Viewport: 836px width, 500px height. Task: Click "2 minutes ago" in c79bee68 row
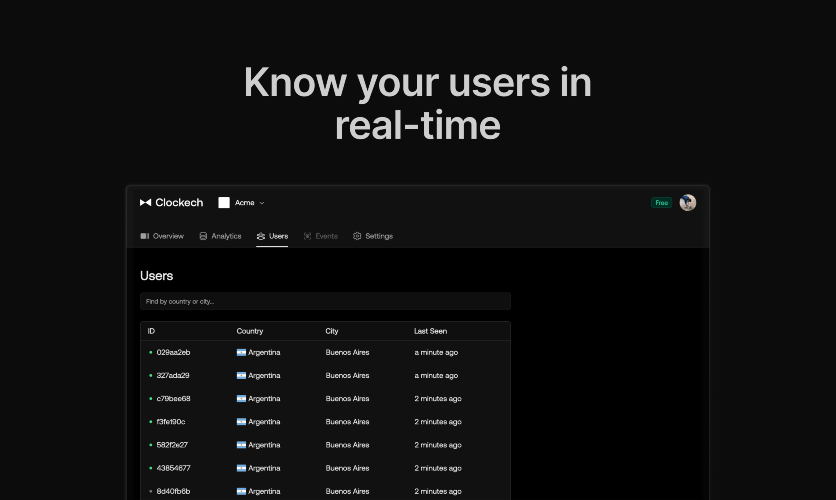[438, 399]
